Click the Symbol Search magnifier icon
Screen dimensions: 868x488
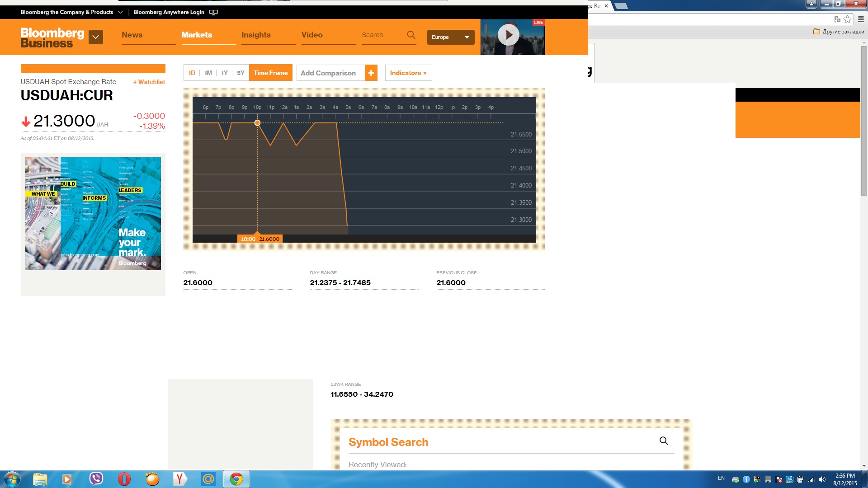click(x=663, y=441)
